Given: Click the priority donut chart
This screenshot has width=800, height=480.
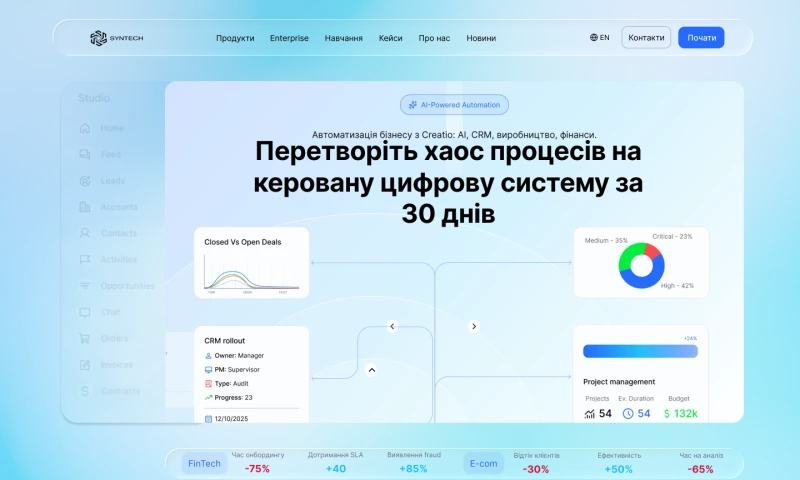Looking at the screenshot, I should tap(641, 266).
